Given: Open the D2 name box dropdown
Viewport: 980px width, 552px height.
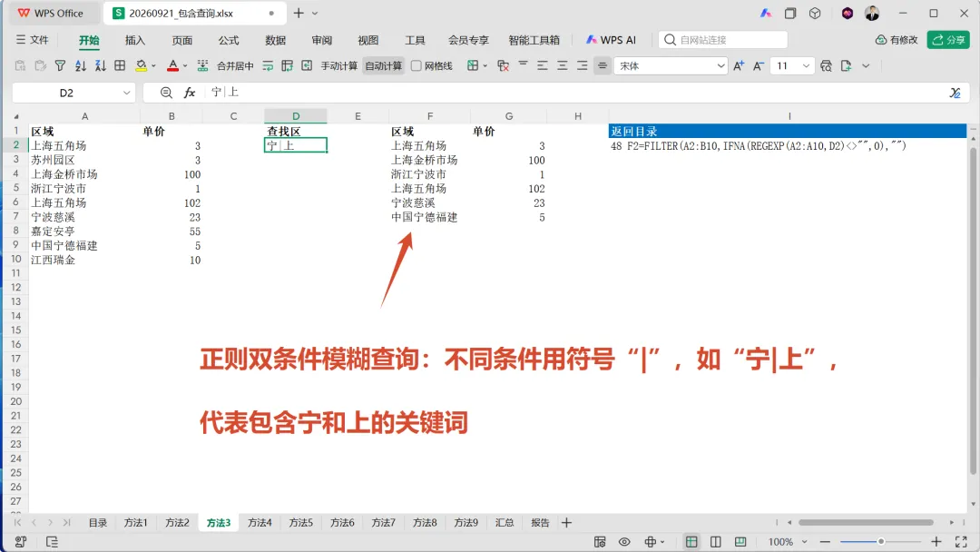Looking at the screenshot, I should click(x=126, y=93).
